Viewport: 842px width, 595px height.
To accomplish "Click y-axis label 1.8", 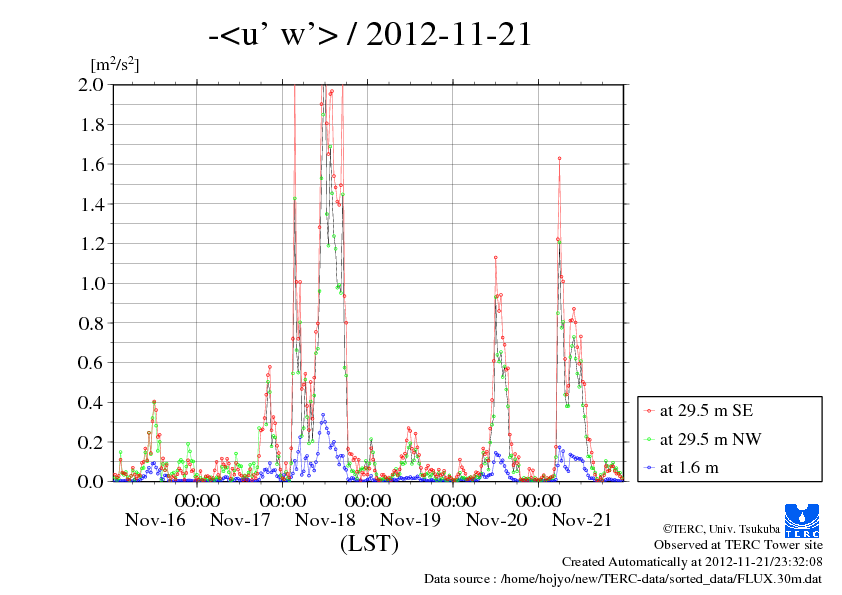I will (91, 124).
